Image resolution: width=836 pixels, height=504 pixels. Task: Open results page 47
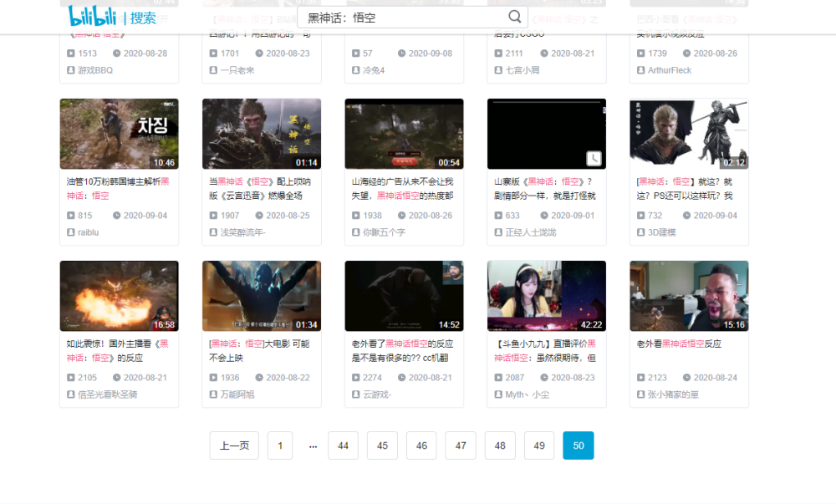461,445
